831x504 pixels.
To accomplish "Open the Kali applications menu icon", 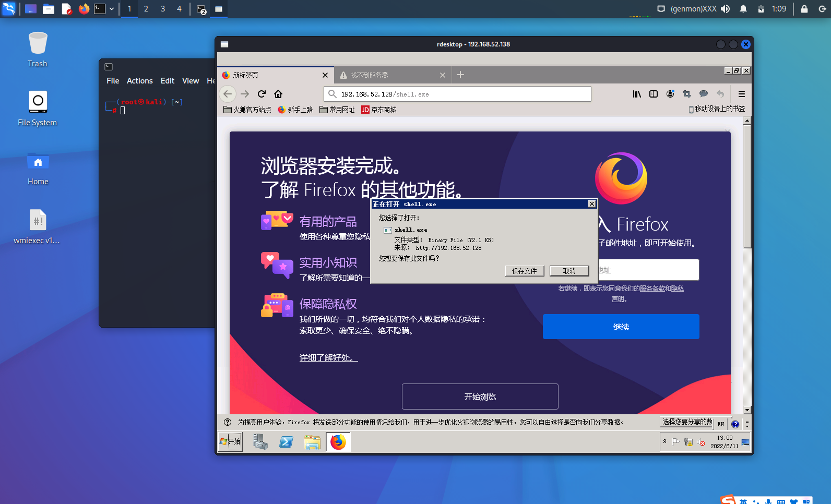I will 9,9.
